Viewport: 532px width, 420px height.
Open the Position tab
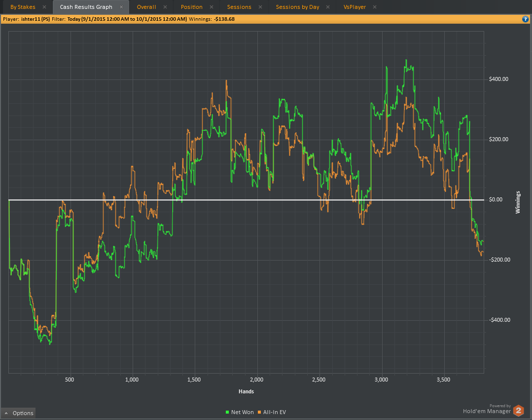pyautogui.click(x=191, y=7)
